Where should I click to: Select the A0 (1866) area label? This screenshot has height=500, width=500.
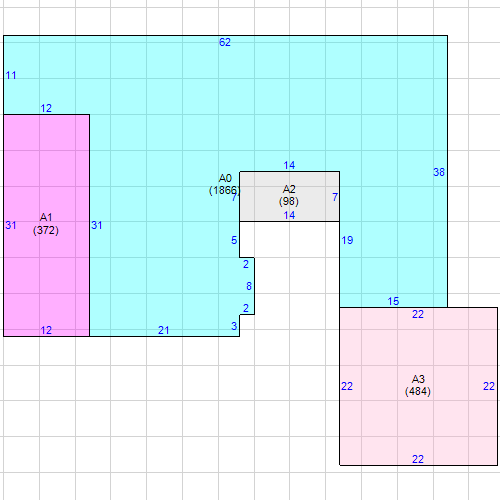pyautogui.click(x=224, y=184)
